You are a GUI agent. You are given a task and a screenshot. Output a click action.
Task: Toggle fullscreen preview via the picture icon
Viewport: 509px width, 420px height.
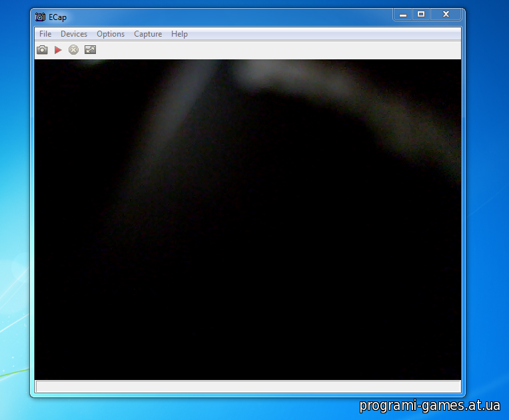[x=90, y=50]
